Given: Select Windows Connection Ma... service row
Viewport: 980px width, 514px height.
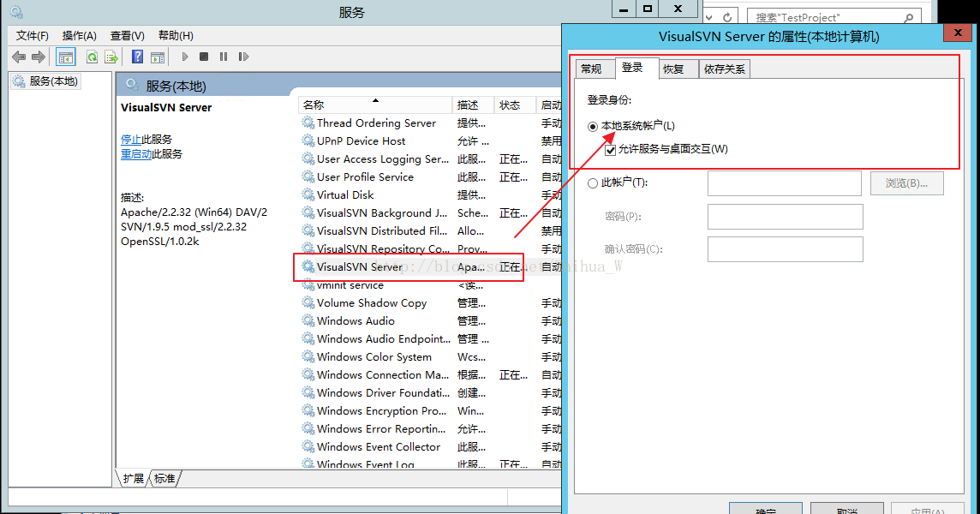Looking at the screenshot, I should [x=430, y=374].
